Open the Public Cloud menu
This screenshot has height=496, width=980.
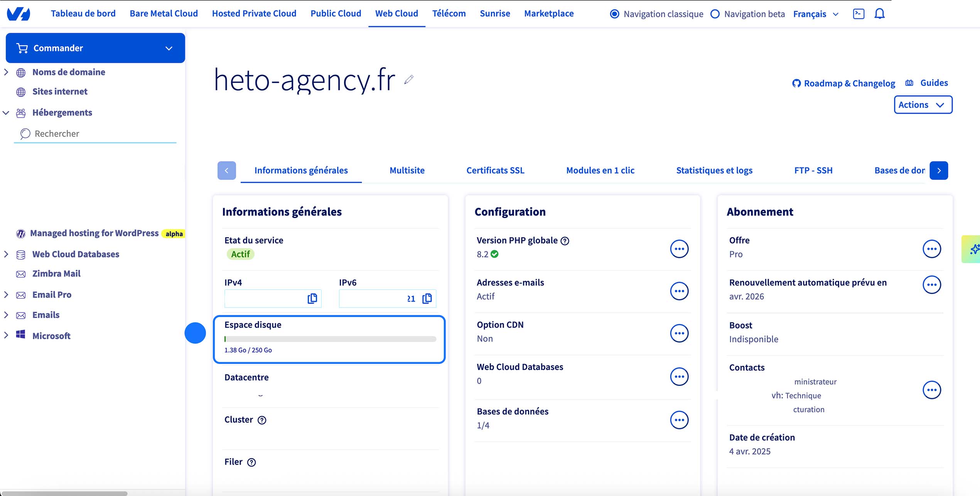coord(336,13)
